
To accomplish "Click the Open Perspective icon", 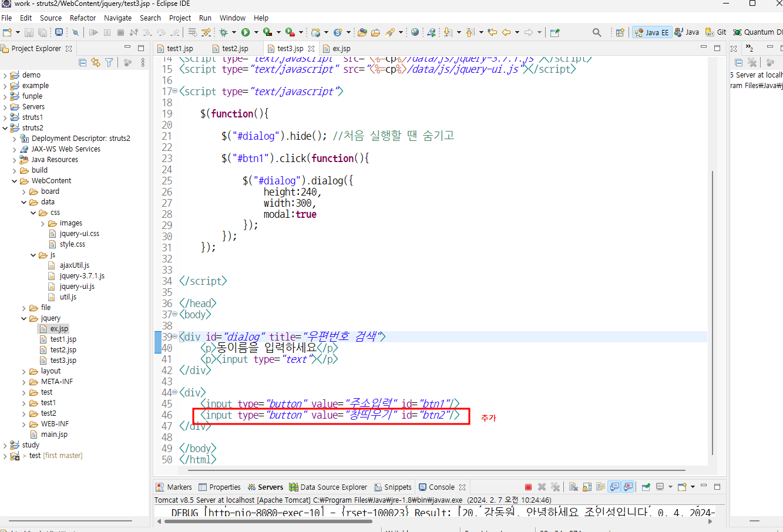I will pyautogui.click(x=620, y=32).
